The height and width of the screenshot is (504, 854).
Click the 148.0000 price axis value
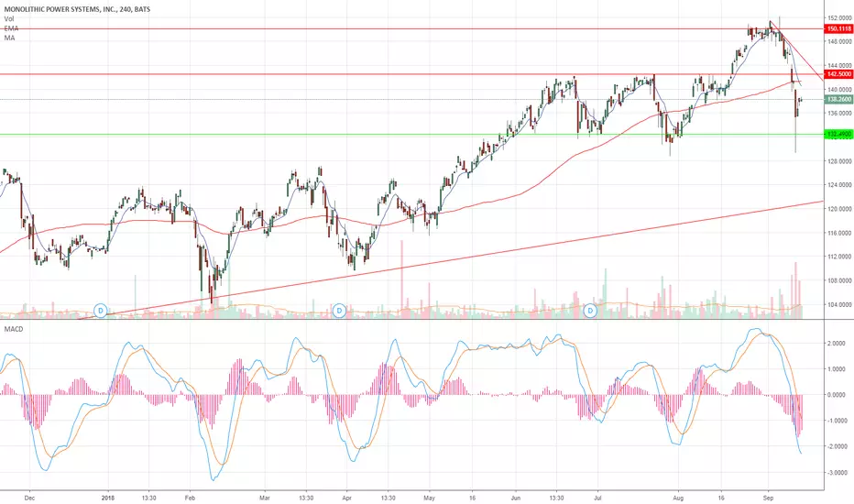click(x=840, y=41)
